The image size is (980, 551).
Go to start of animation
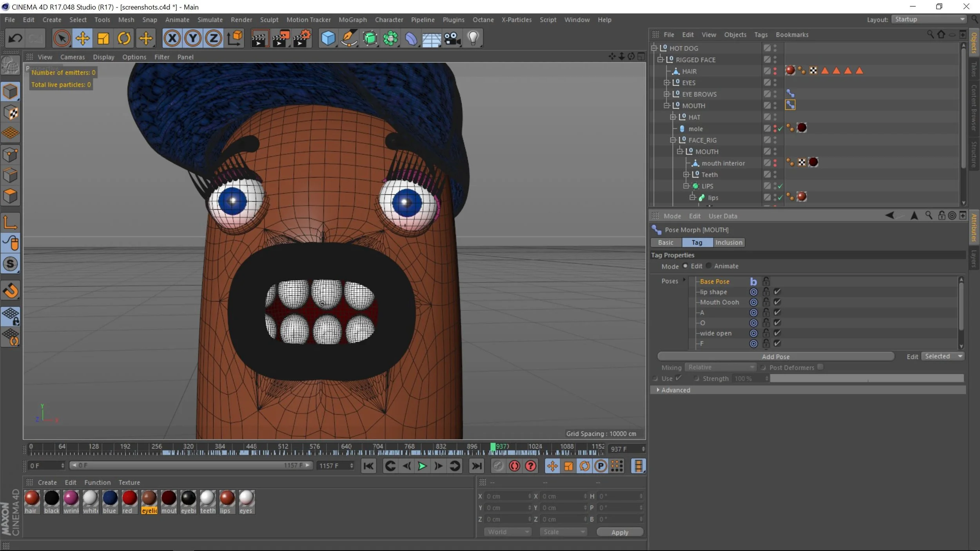point(368,466)
